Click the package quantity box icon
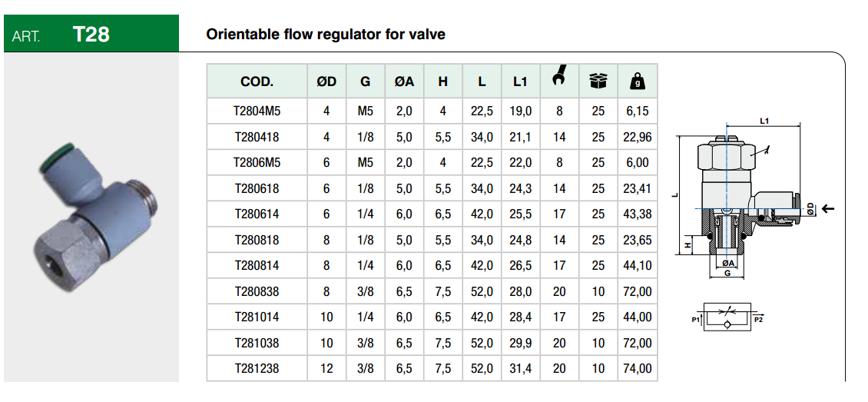Screen dimensions: 868x402 pos(598,80)
